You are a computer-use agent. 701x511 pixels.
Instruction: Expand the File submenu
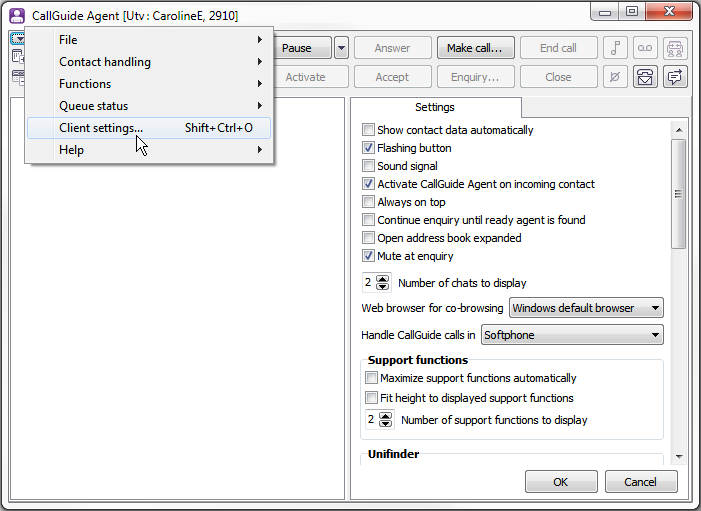pyautogui.click(x=149, y=40)
